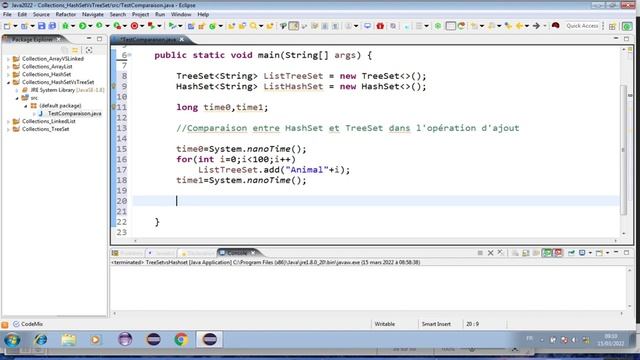The image size is (640, 360).
Task: Open the Navigate menu
Action: click(x=93, y=14)
